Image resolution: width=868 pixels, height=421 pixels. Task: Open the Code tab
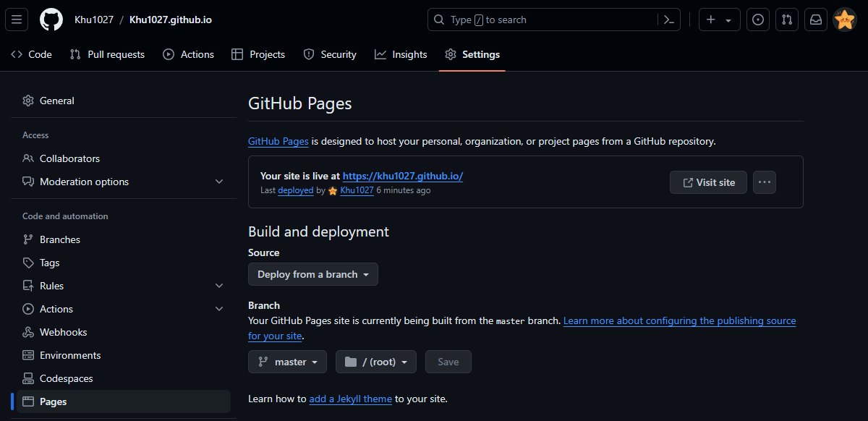(32, 54)
